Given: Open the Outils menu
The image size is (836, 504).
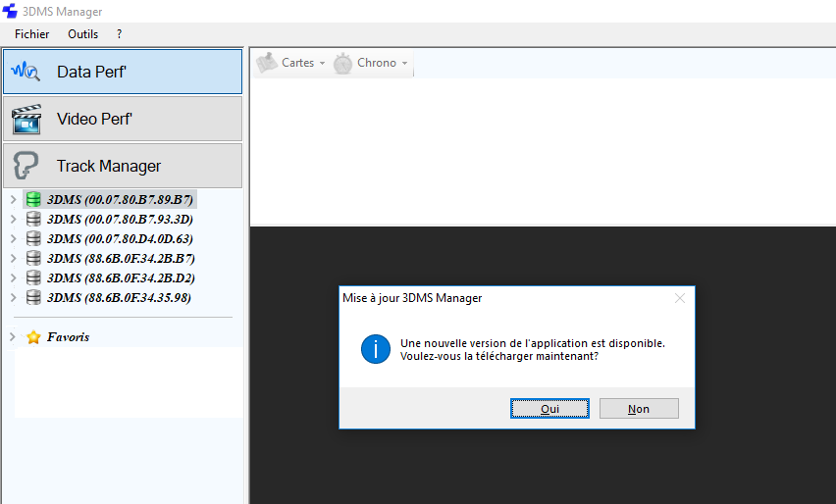Looking at the screenshot, I should (82, 34).
